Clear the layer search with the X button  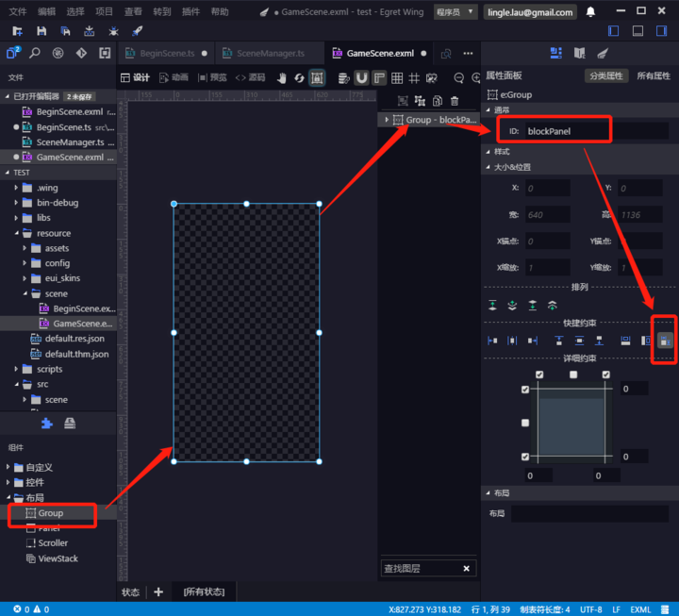pos(467,568)
